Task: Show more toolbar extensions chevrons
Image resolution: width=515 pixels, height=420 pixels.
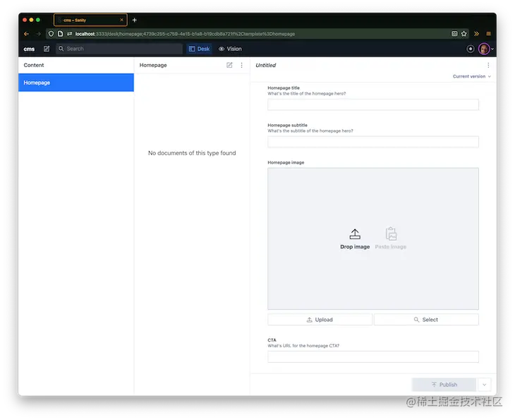Action: pyautogui.click(x=476, y=34)
